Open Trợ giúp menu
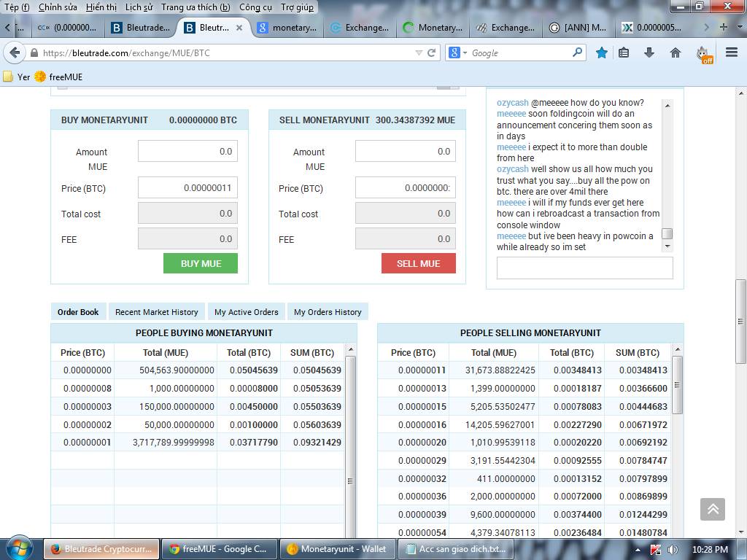Screen dimensions: 747x560 point(298,7)
